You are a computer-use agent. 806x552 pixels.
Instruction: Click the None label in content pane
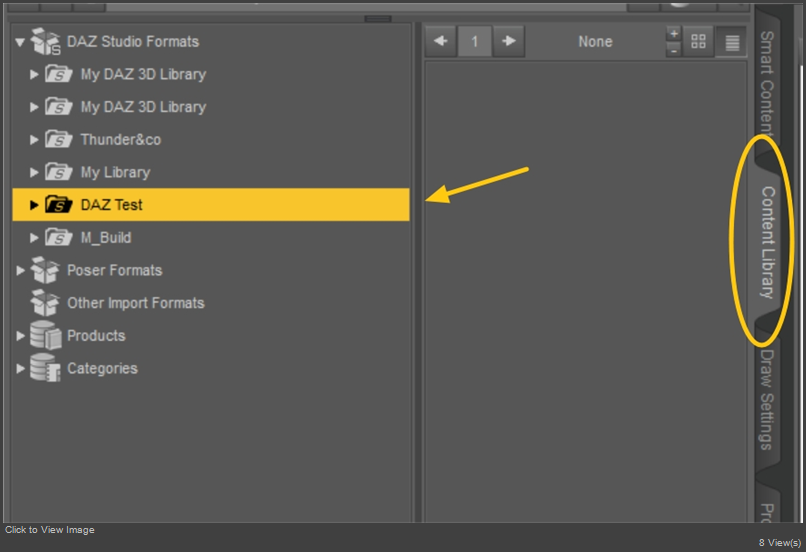tap(595, 42)
